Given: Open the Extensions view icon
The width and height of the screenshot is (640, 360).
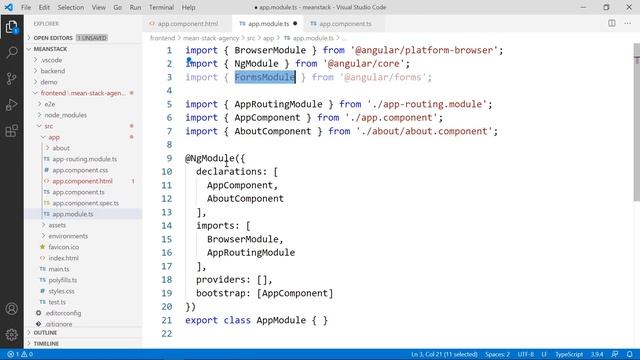Looking at the screenshot, I should click(x=11, y=131).
